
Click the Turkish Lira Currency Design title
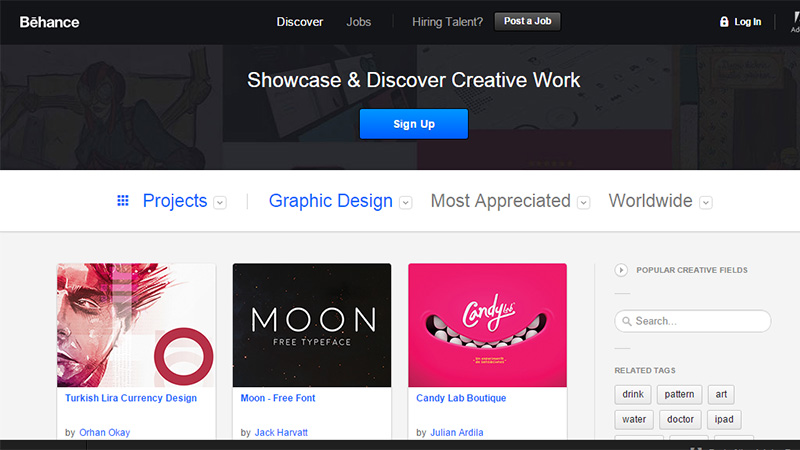131,398
